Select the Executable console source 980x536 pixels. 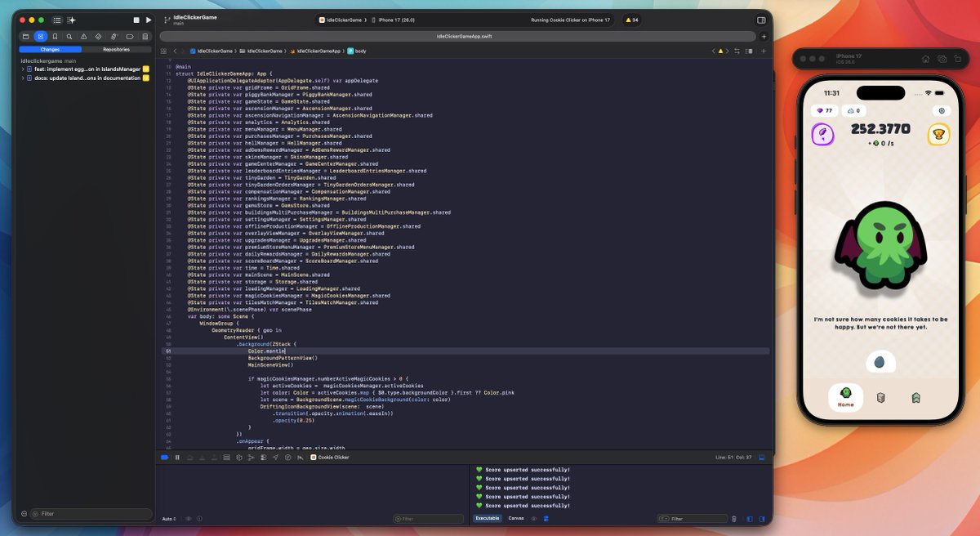[488, 518]
